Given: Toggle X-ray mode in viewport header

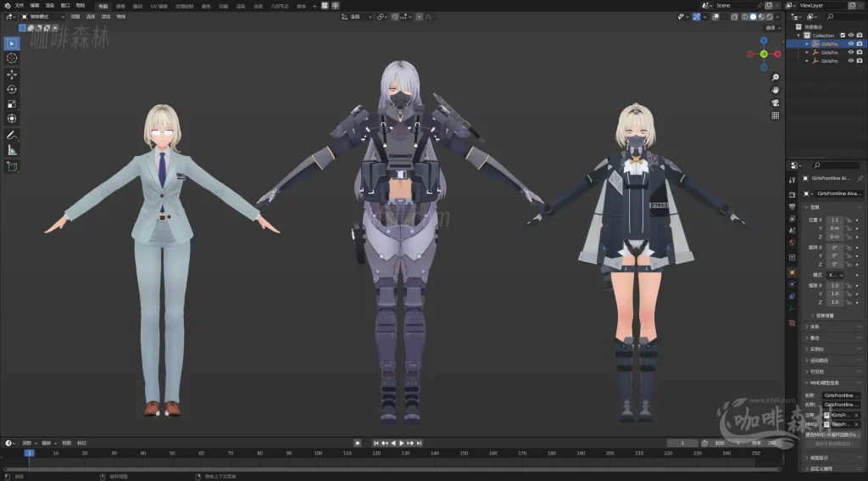Looking at the screenshot, I should (734, 17).
